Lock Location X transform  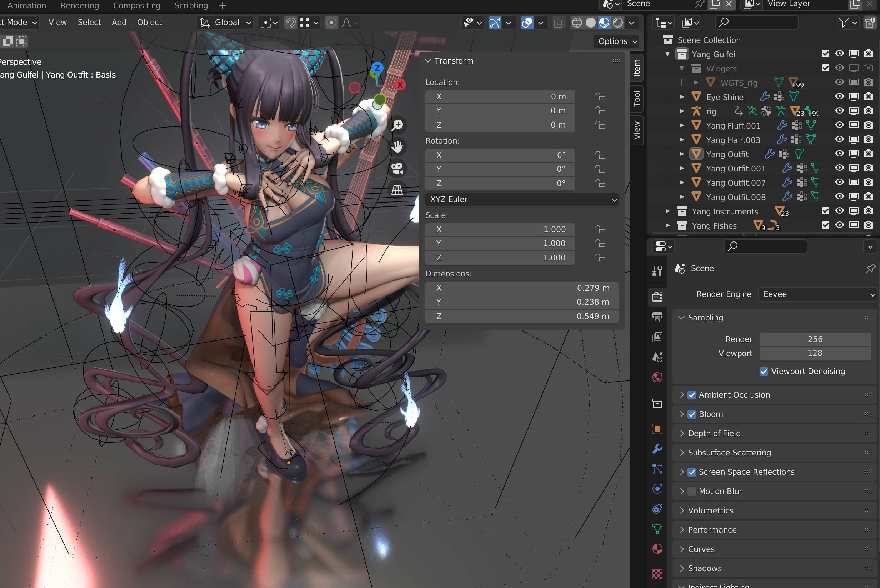click(600, 97)
